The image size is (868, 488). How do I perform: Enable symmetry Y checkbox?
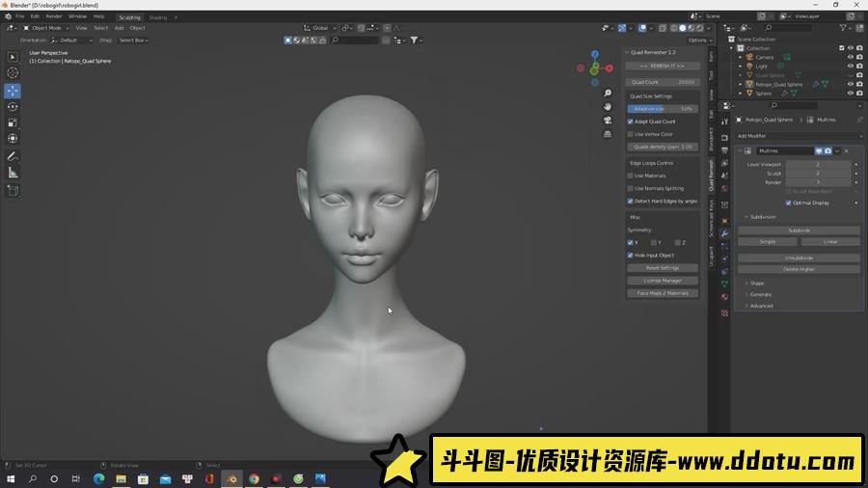click(654, 242)
